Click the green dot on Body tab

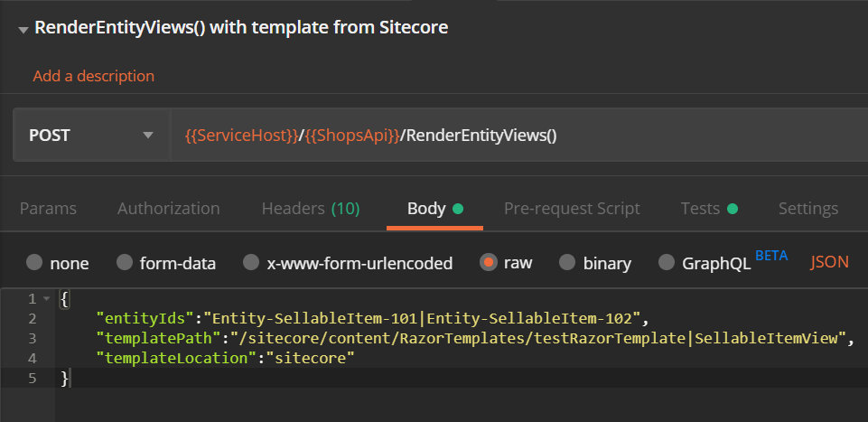pyautogui.click(x=458, y=209)
